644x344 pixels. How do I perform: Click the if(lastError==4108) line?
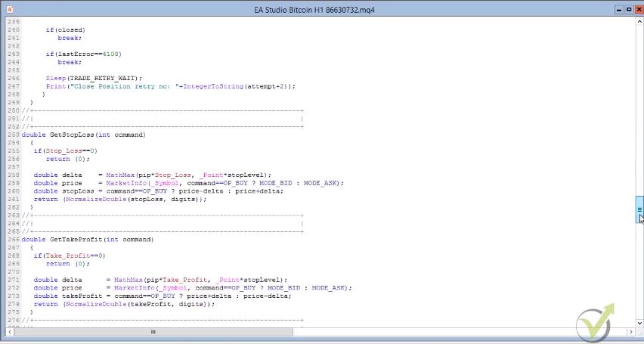83,54
